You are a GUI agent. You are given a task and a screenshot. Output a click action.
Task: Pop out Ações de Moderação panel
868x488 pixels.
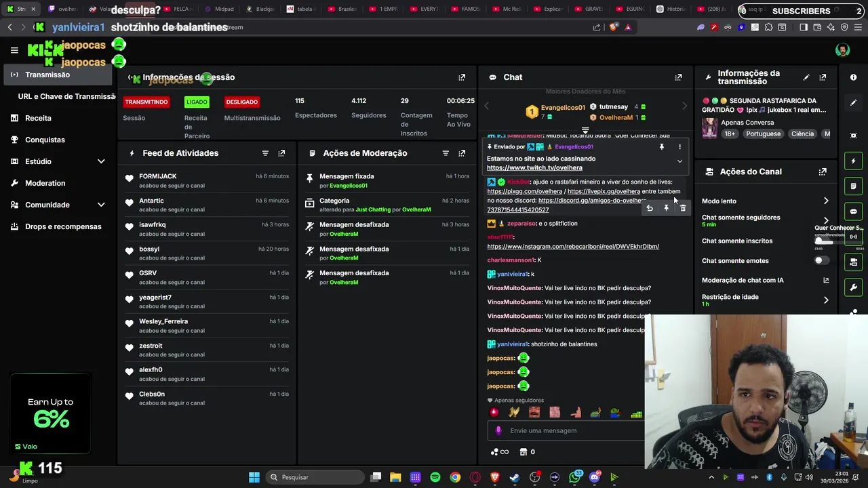pos(462,153)
